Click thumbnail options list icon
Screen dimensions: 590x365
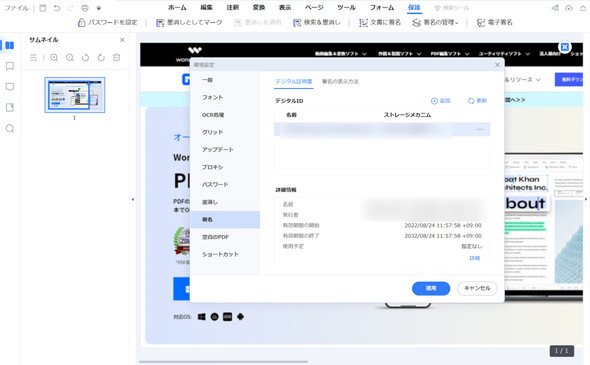(x=33, y=58)
